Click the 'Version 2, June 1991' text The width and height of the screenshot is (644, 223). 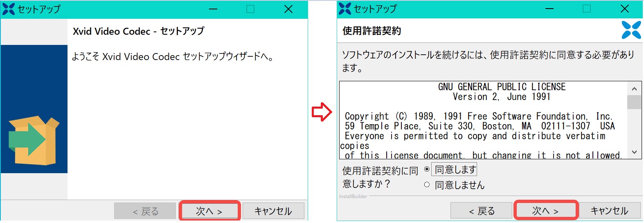[x=502, y=97]
